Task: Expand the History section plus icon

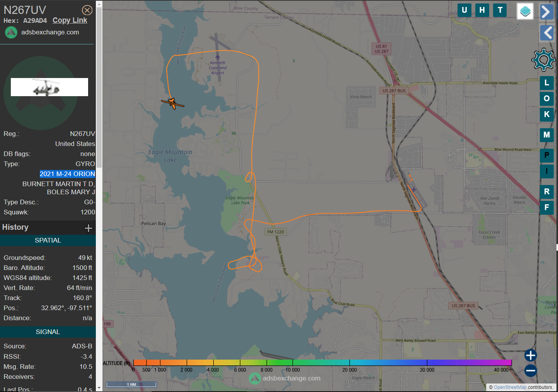Action: click(88, 228)
